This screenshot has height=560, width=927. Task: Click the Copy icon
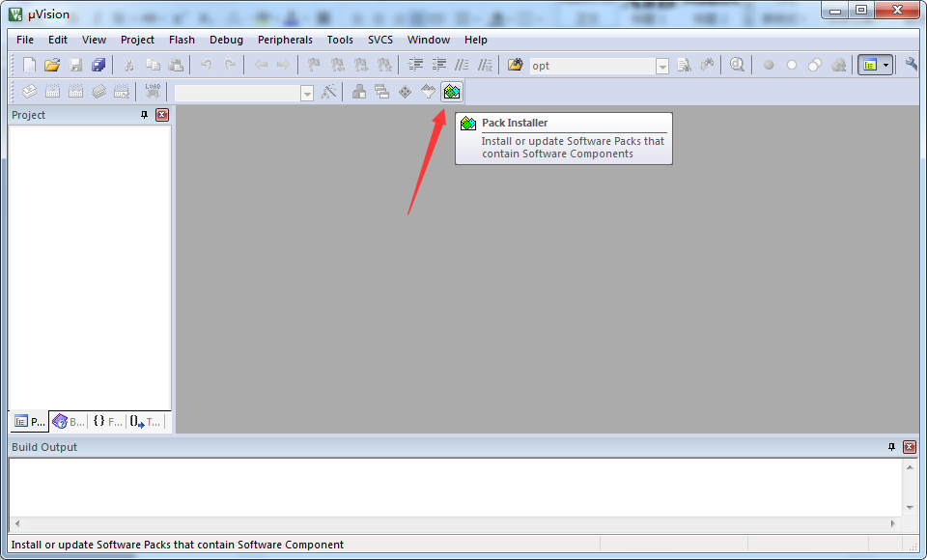pyautogui.click(x=153, y=65)
